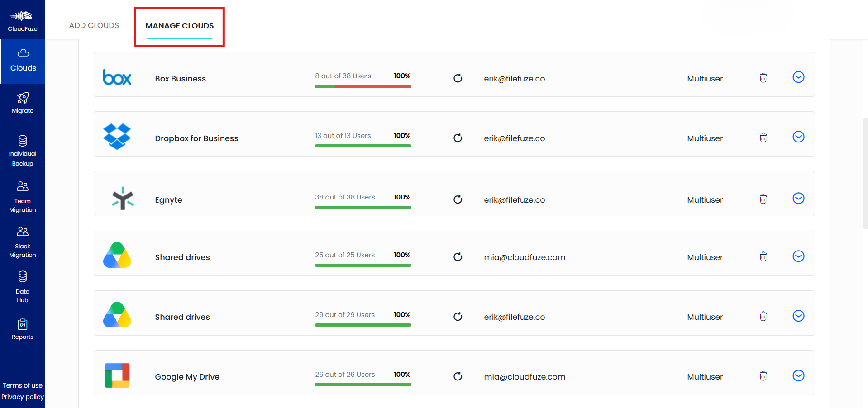Click '29 out of 29 Users' text
868x408 pixels.
[345, 315]
